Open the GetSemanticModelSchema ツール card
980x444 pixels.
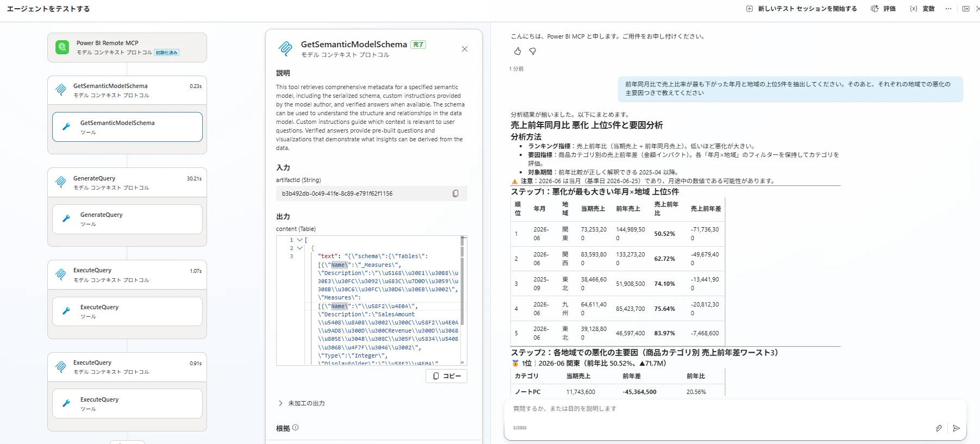(127, 127)
